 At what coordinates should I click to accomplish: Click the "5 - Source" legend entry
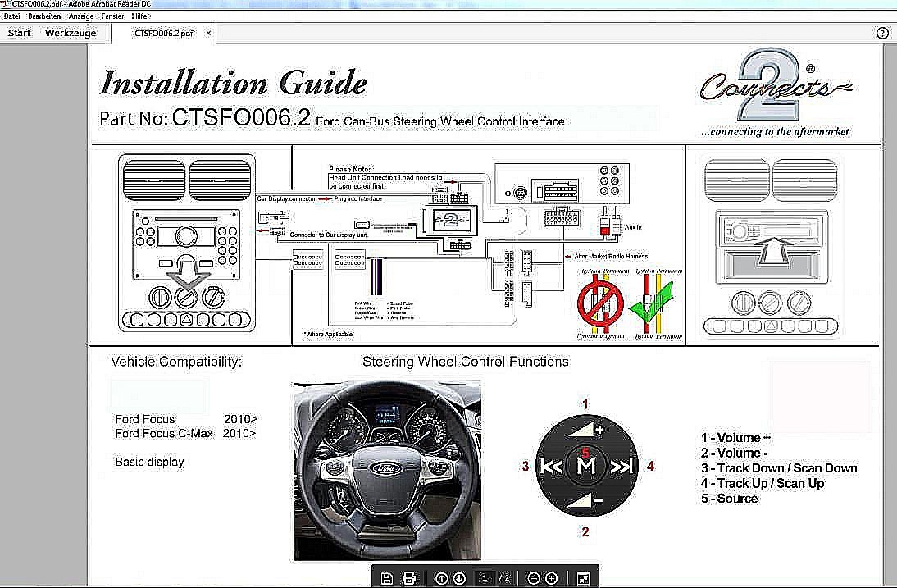pos(730,498)
